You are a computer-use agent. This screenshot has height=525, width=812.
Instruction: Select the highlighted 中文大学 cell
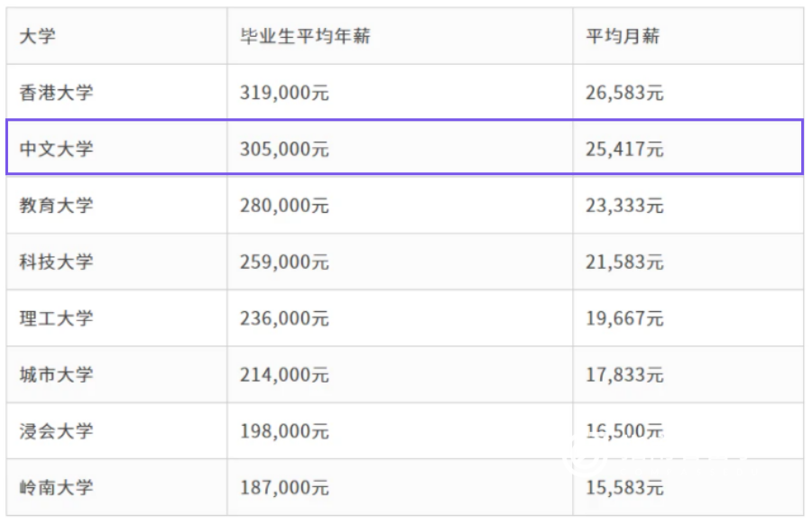(x=56, y=149)
